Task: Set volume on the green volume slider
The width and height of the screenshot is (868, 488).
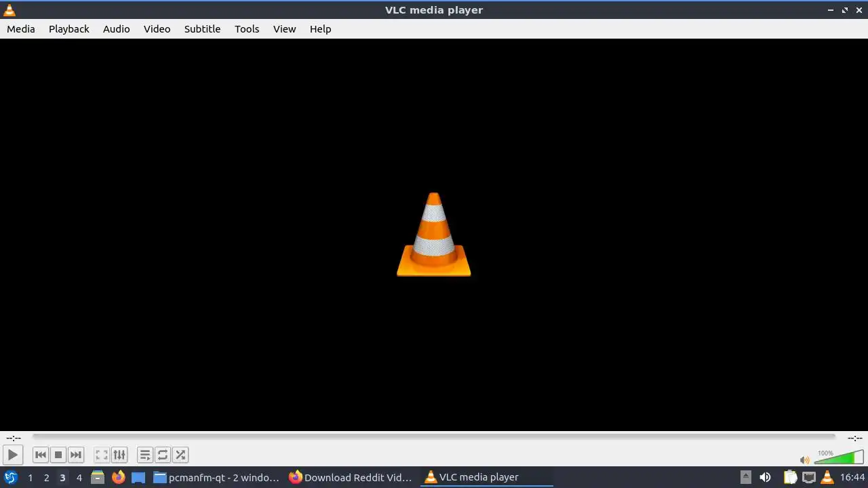Action: pyautogui.click(x=839, y=457)
